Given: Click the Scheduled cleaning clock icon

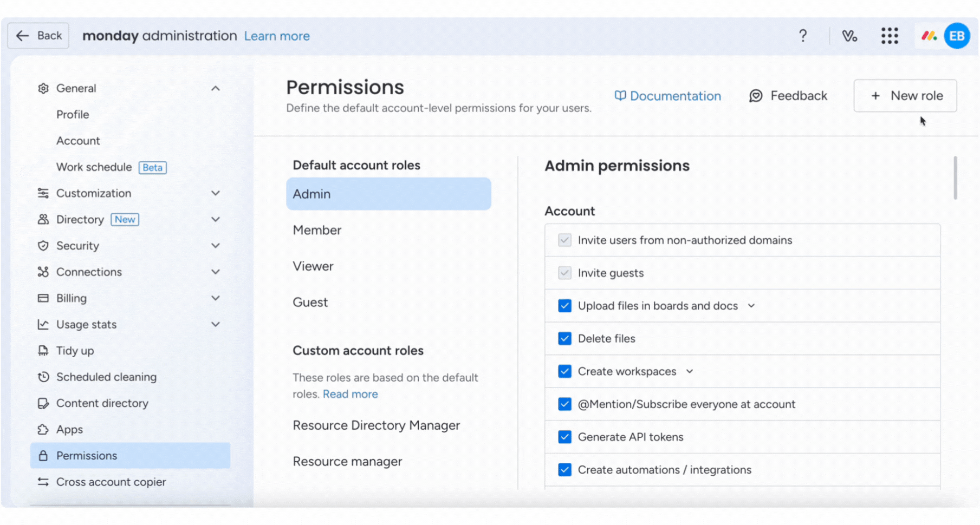Looking at the screenshot, I should click(x=43, y=377).
